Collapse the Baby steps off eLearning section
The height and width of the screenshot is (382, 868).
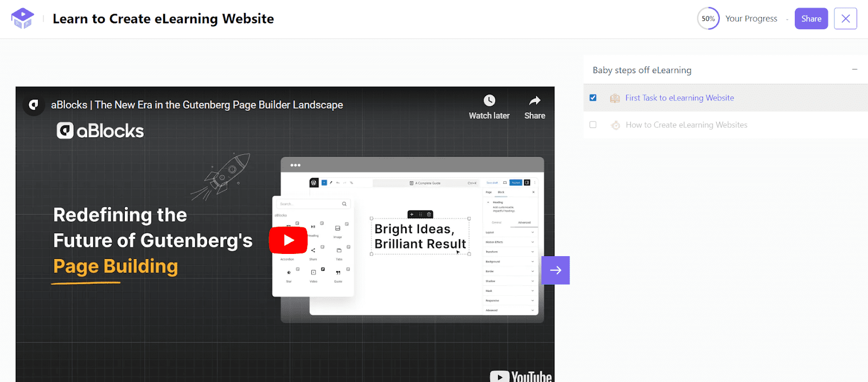coord(854,69)
